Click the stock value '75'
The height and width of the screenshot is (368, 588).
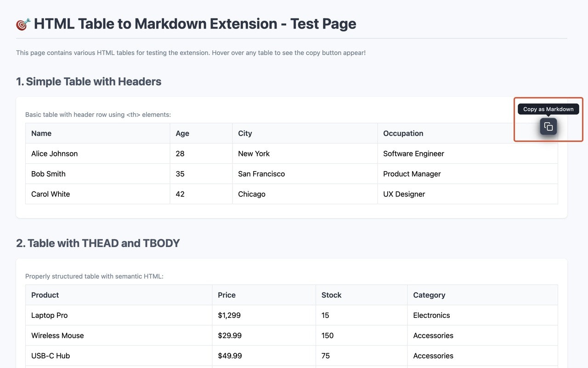pyautogui.click(x=362, y=356)
